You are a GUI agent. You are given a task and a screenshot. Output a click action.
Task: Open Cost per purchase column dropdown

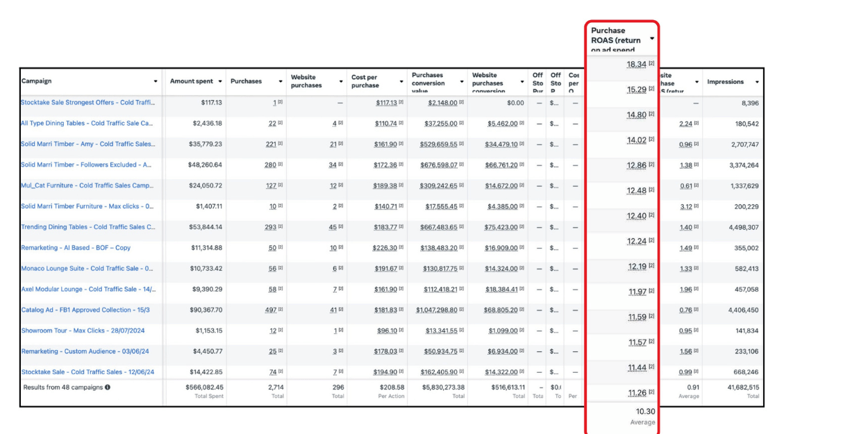[401, 81]
